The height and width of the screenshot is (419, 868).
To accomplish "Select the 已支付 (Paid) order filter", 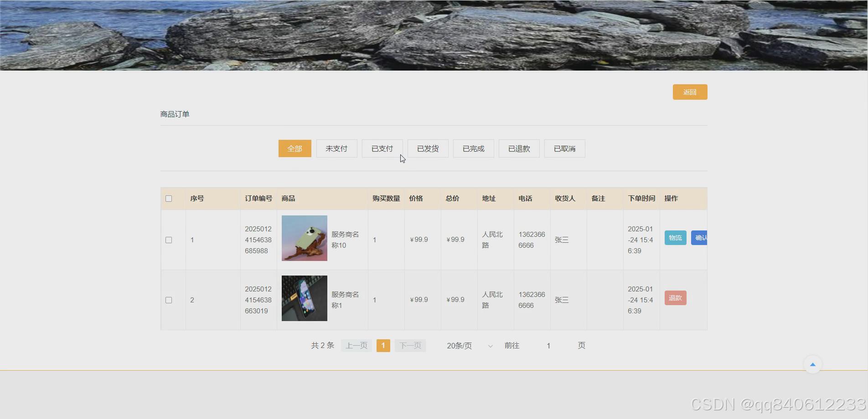I will coord(382,148).
